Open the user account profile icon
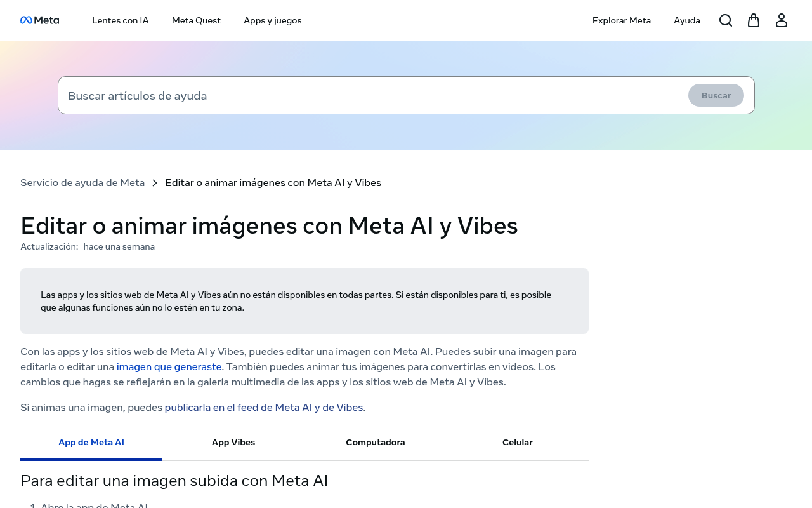The height and width of the screenshot is (508, 812). point(782,20)
